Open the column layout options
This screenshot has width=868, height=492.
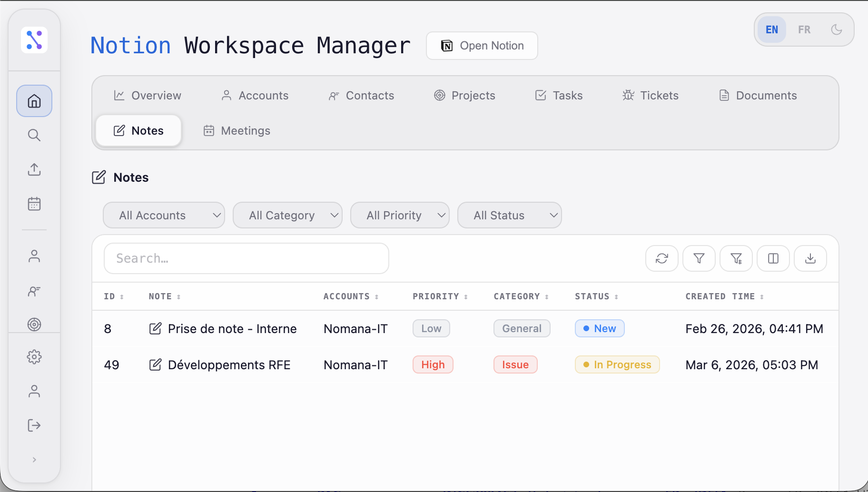click(x=773, y=258)
